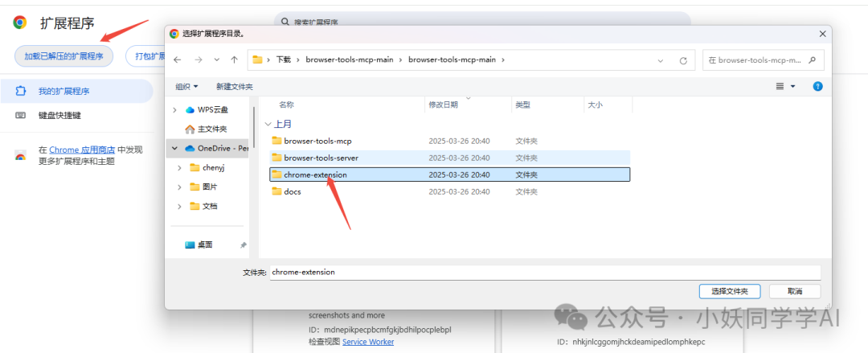Click the first browser-tools-mcp-main breadcrumb
The image size is (868, 353).
pos(350,60)
